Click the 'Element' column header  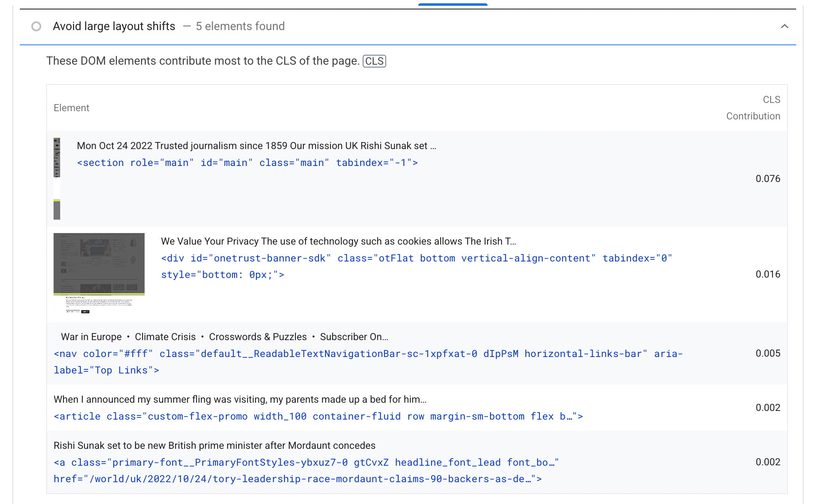(71, 107)
